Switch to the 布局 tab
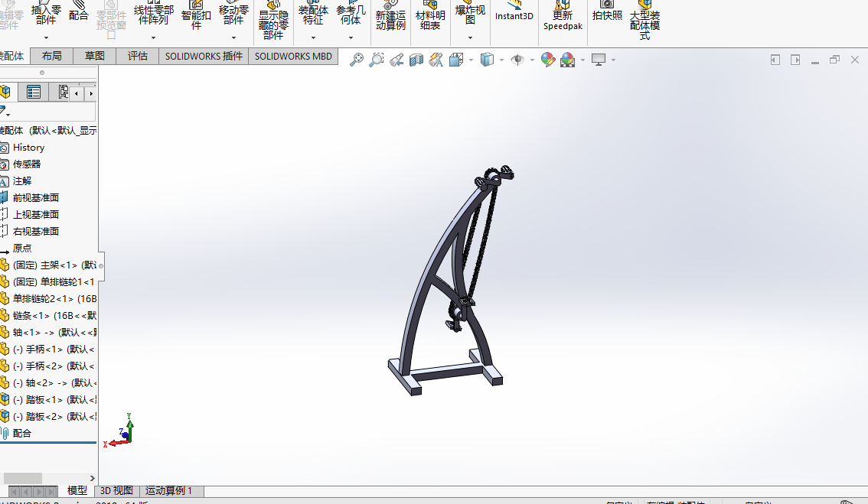This screenshot has height=504, width=868. 52,56
